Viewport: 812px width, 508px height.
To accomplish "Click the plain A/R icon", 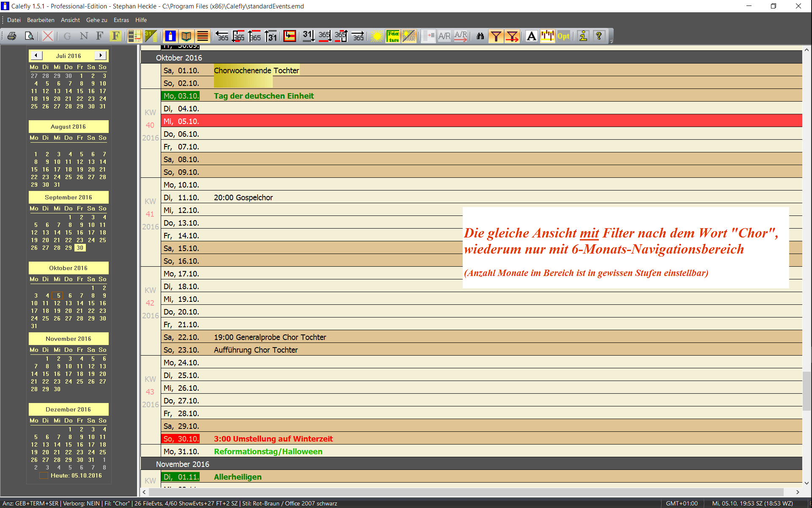I will tap(444, 36).
